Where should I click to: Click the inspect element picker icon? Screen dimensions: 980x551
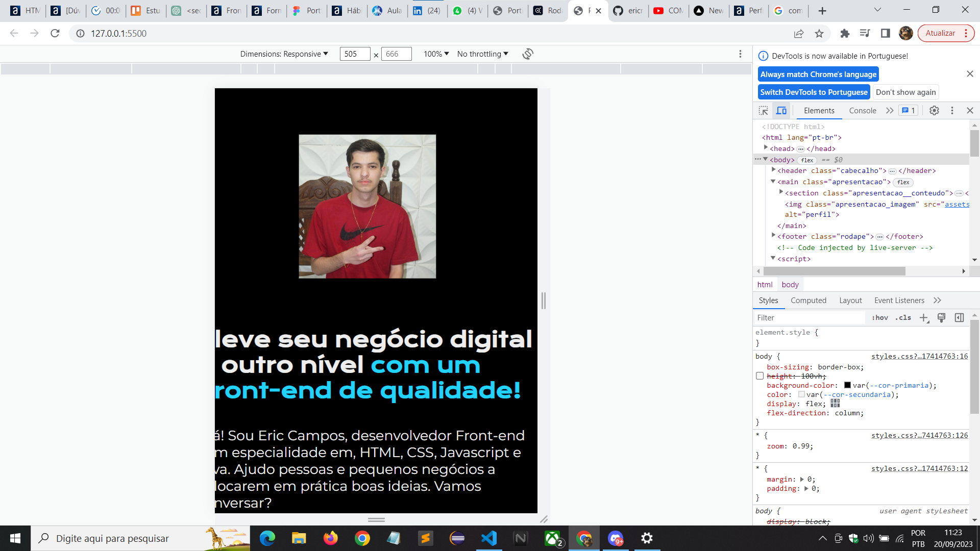click(x=763, y=110)
